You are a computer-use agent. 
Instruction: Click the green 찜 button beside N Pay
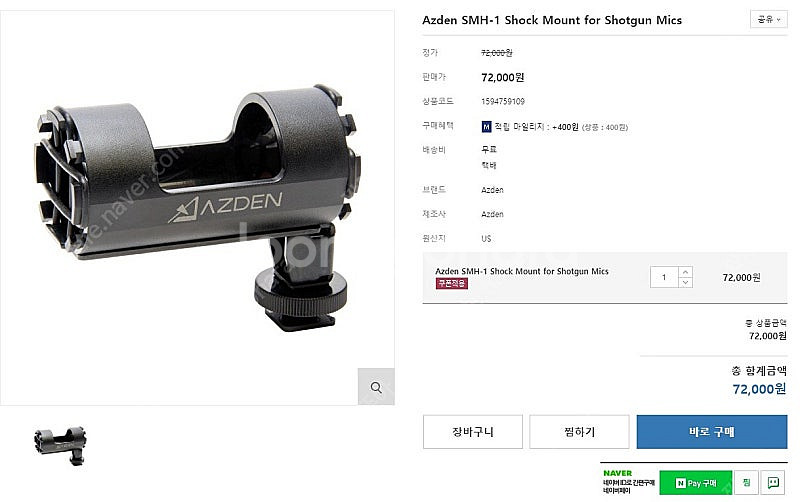click(746, 482)
